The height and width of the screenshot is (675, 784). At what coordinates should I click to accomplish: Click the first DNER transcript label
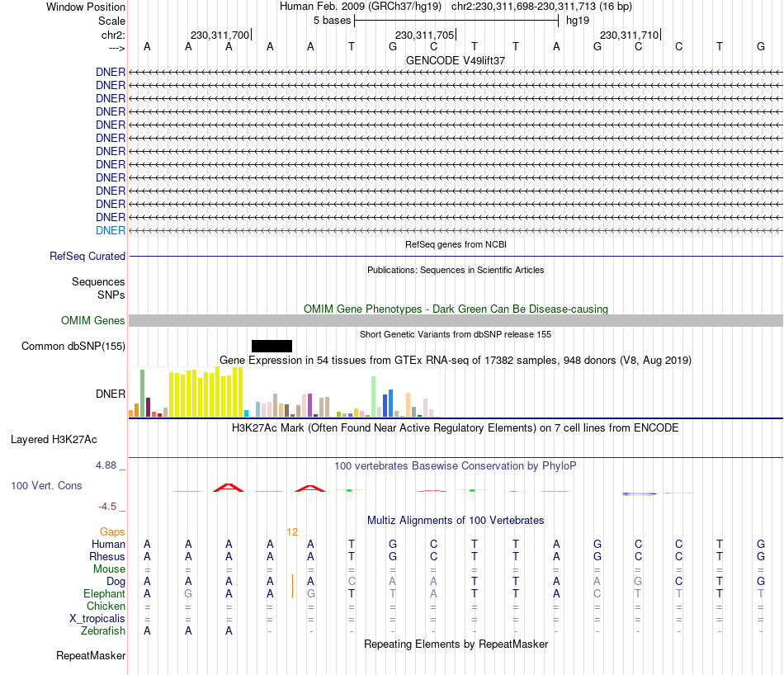pos(111,72)
